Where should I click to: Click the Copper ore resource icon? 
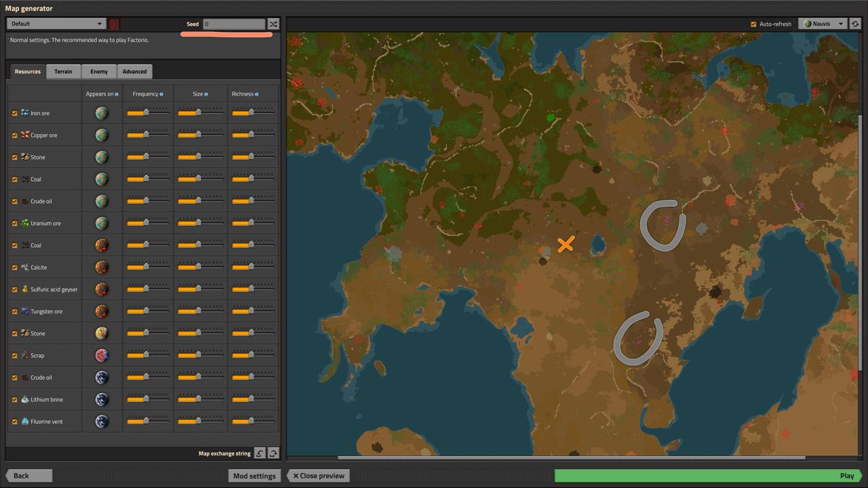tap(24, 135)
